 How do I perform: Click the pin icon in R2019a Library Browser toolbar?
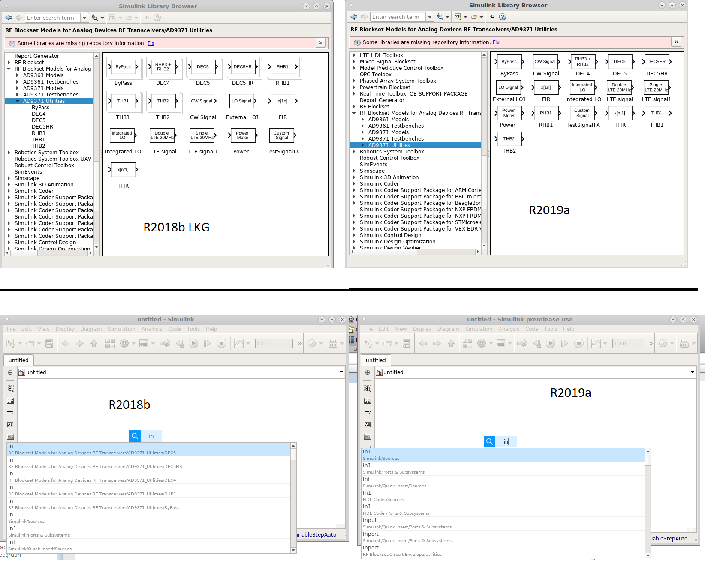[492, 17]
